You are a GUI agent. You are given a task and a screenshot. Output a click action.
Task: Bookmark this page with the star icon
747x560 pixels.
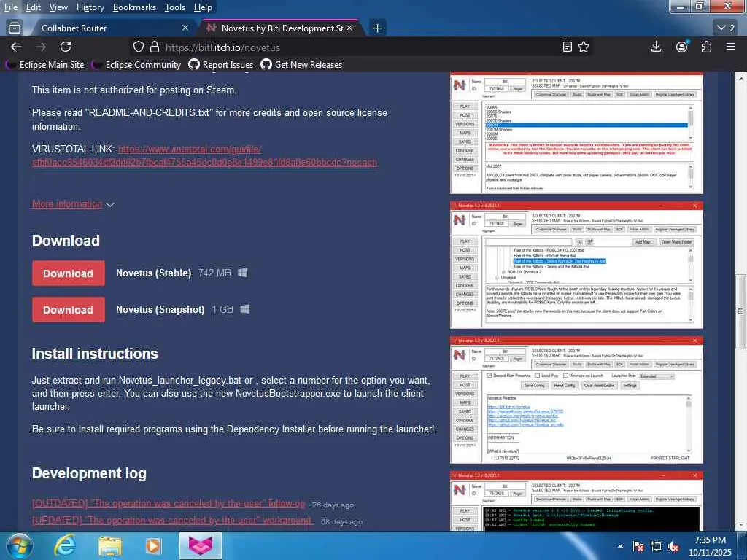[x=584, y=47]
